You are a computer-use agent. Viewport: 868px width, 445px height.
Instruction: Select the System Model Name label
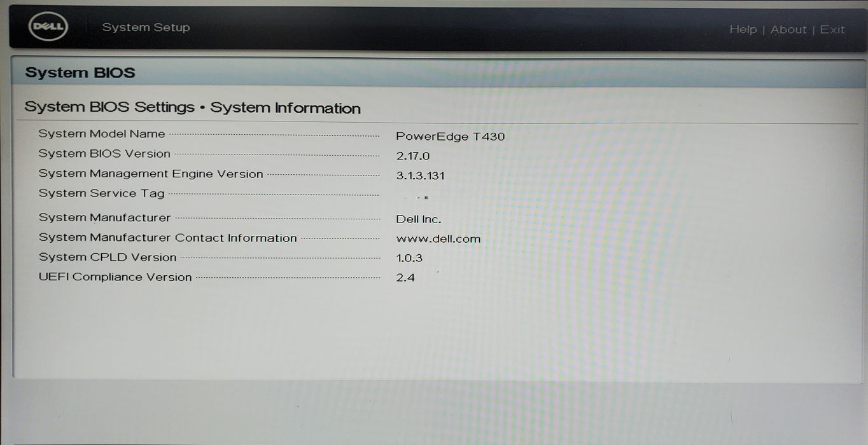[x=102, y=134]
